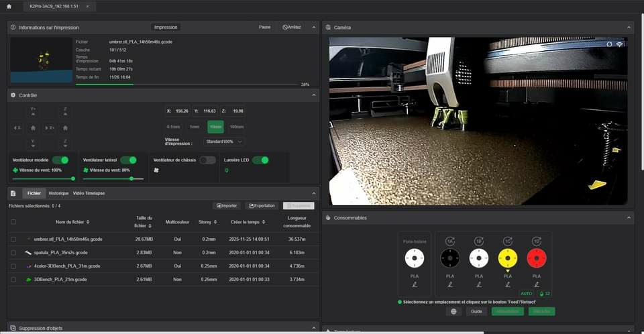Pause the current print
This screenshot has height=334, width=644.
coord(264,27)
